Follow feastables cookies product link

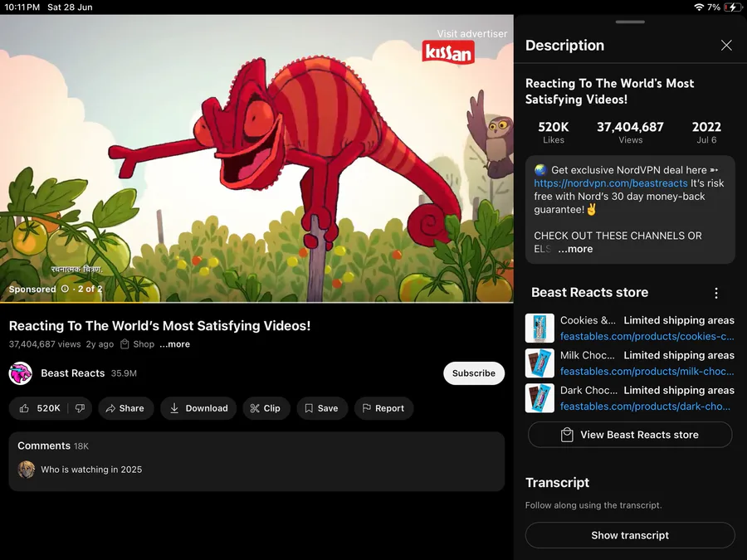point(647,337)
